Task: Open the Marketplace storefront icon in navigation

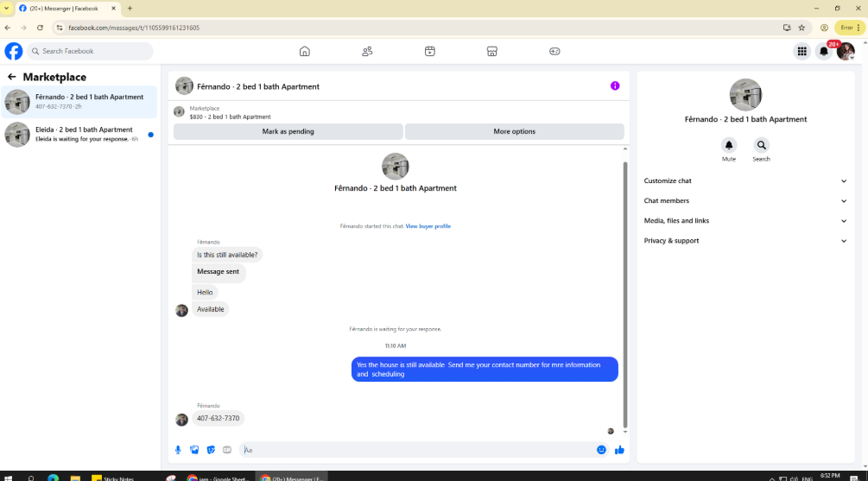Action: (491, 52)
